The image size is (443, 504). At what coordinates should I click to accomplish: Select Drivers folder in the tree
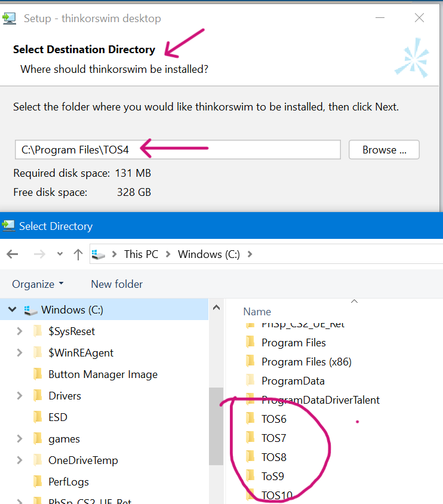pyautogui.click(x=64, y=396)
